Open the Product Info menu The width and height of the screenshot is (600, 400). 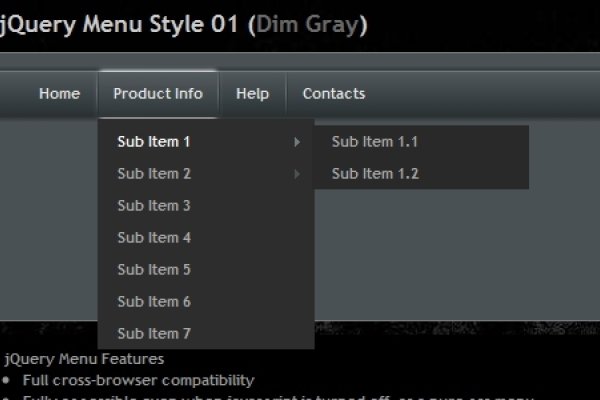(158, 94)
